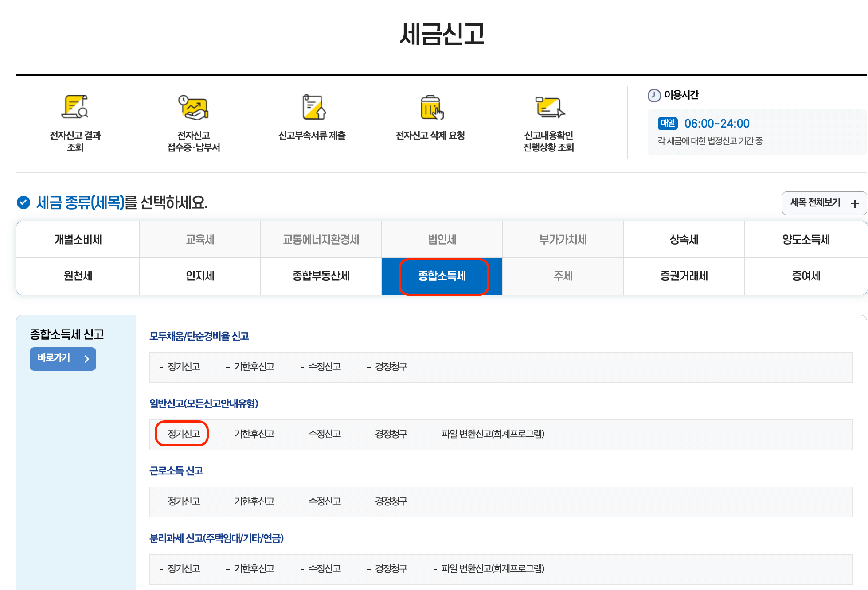Click the 매일 badge in usage hours
868x590 pixels.
(668, 124)
